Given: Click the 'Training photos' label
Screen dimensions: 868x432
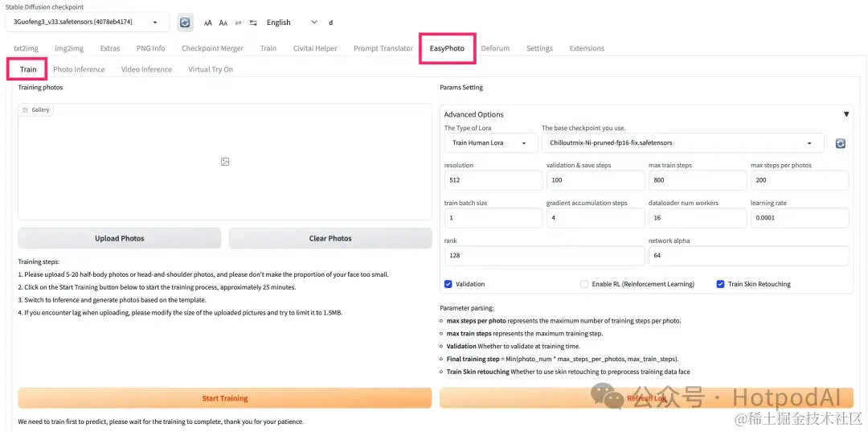Looking at the screenshot, I should (40, 88).
